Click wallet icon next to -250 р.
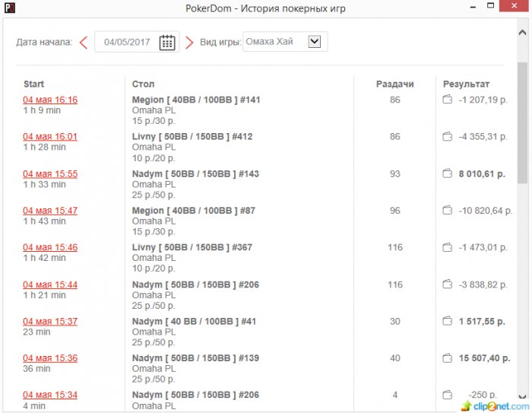This screenshot has height=413, width=532. tap(448, 395)
